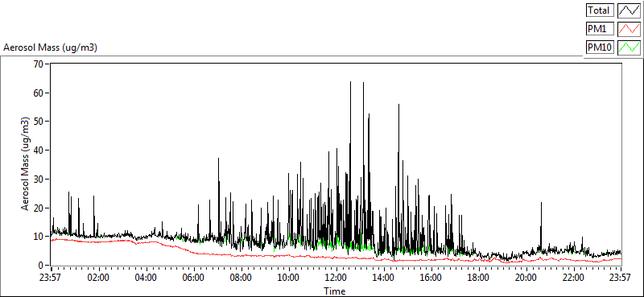Open the Total black line style swatch

point(630,10)
